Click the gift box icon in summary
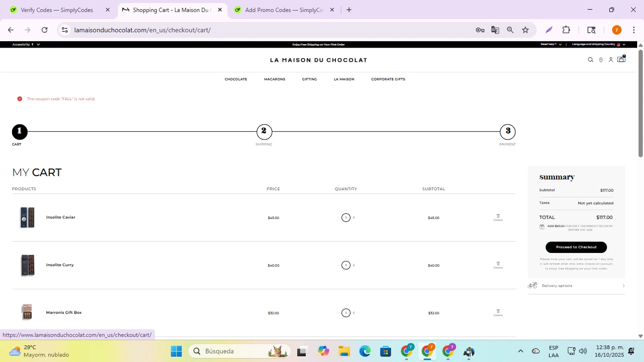Image resolution: width=644 pixels, height=362 pixels. click(x=542, y=227)
